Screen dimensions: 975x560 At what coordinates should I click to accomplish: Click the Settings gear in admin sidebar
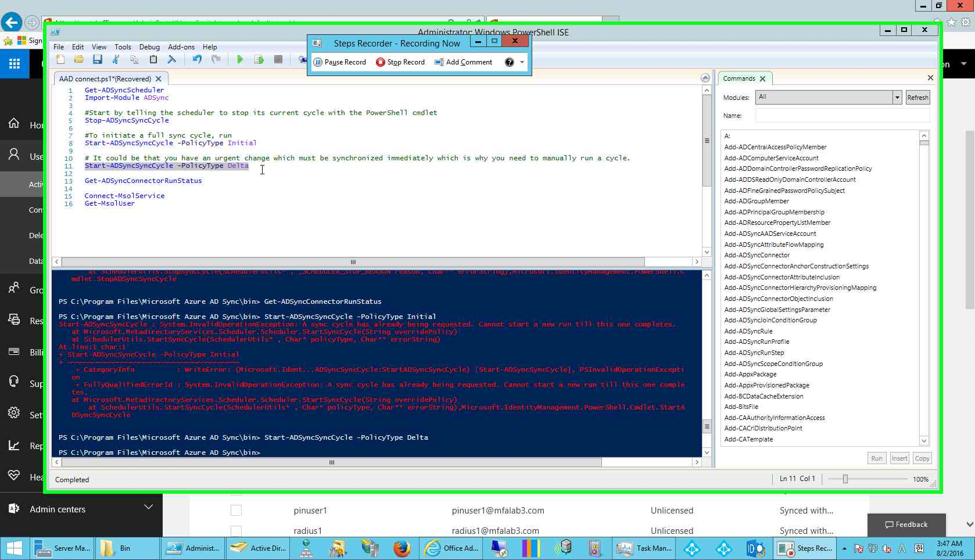[x=14, y=413]
